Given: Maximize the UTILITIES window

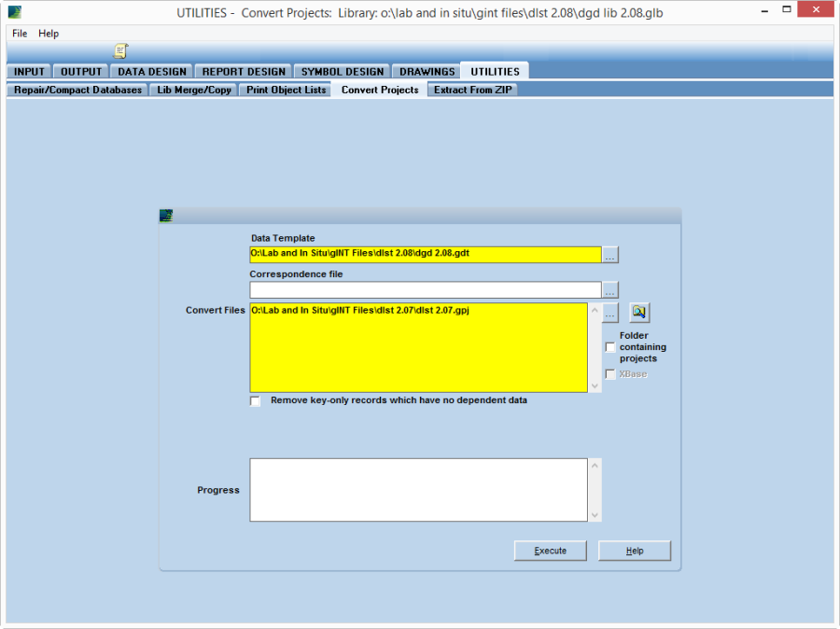Looking at the screenshot, I should point(787,9).
